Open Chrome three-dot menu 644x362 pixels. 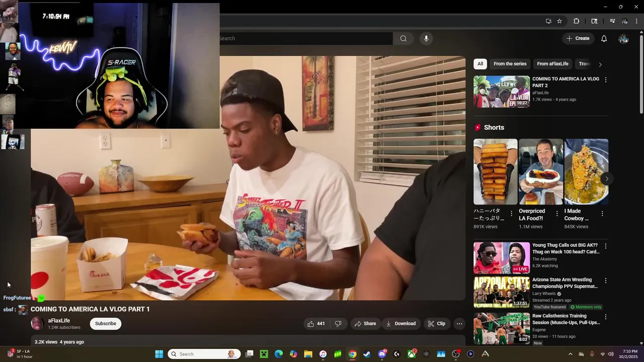coord(636,21)
